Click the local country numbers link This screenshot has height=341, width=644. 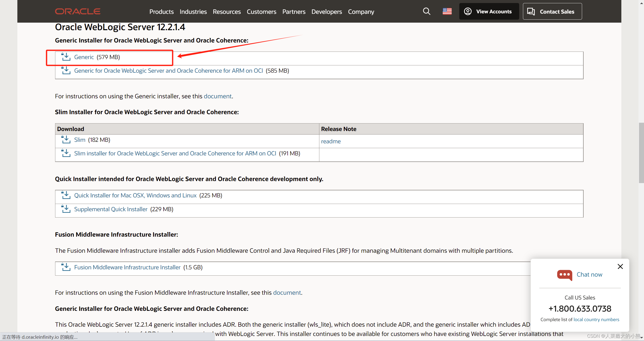[596, 319]
